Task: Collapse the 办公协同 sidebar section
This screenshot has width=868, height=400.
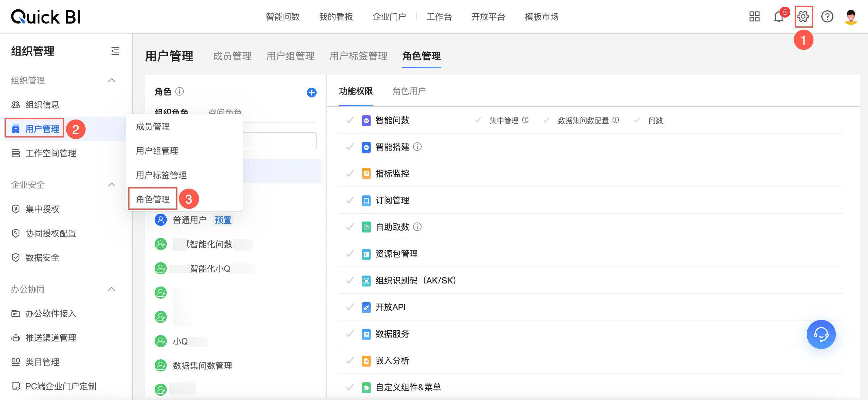Action: [x=112, y=289]
